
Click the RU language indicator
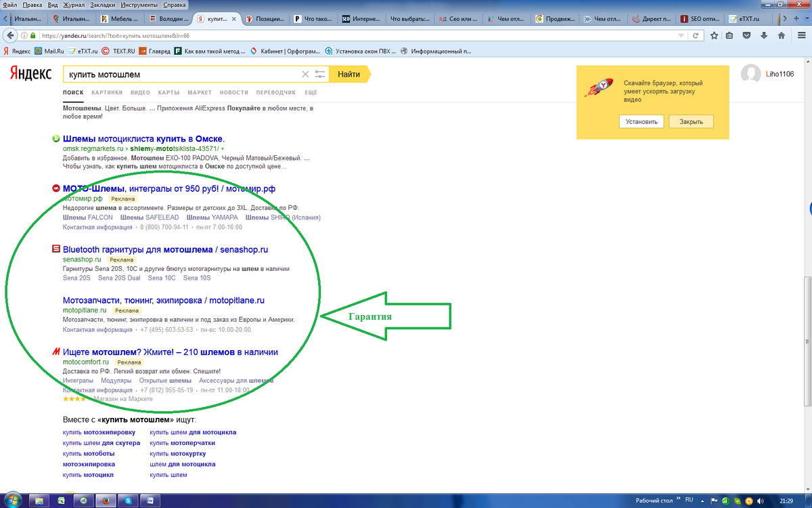(690, 500)
